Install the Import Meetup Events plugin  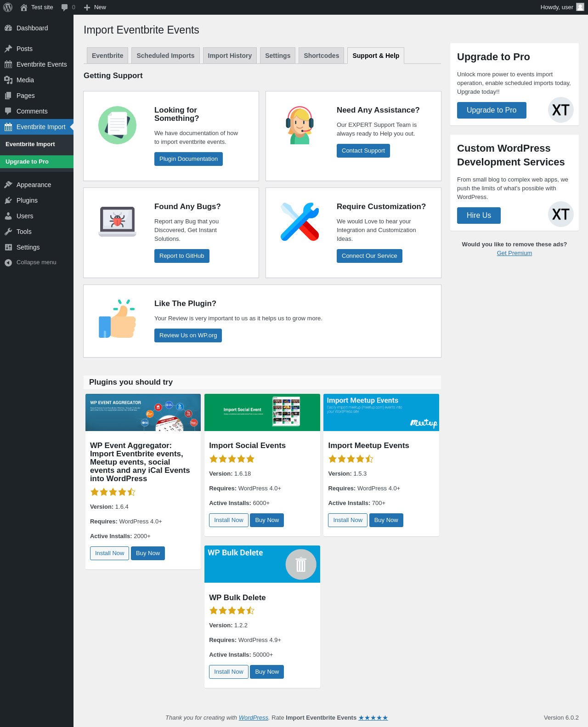(348, 520)
